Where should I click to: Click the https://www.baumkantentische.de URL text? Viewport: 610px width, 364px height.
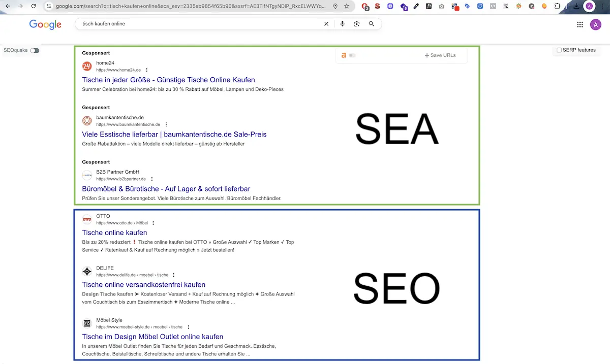[128, 124]
